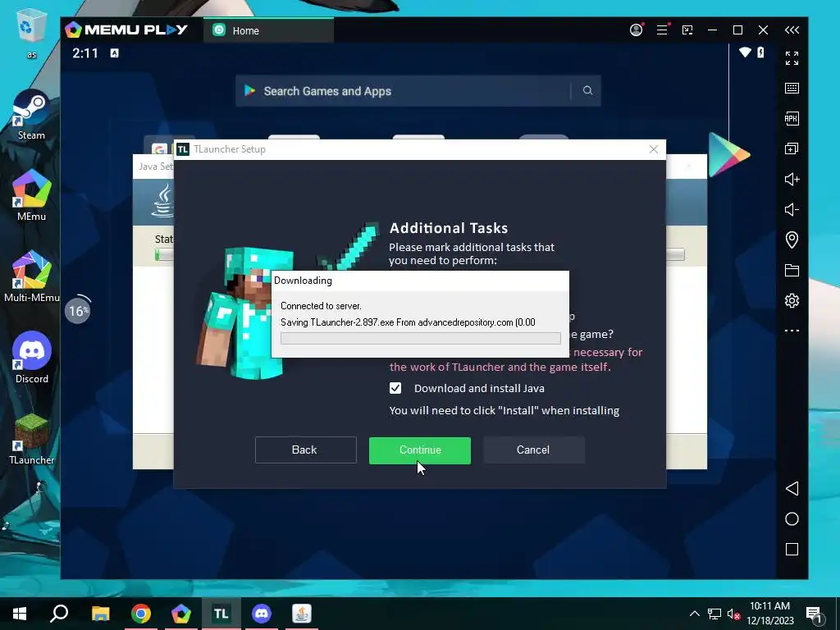This screenshot has height=630, width=840.
Task: Switch to Java setup in the taskbar
Action: point(302,614)
